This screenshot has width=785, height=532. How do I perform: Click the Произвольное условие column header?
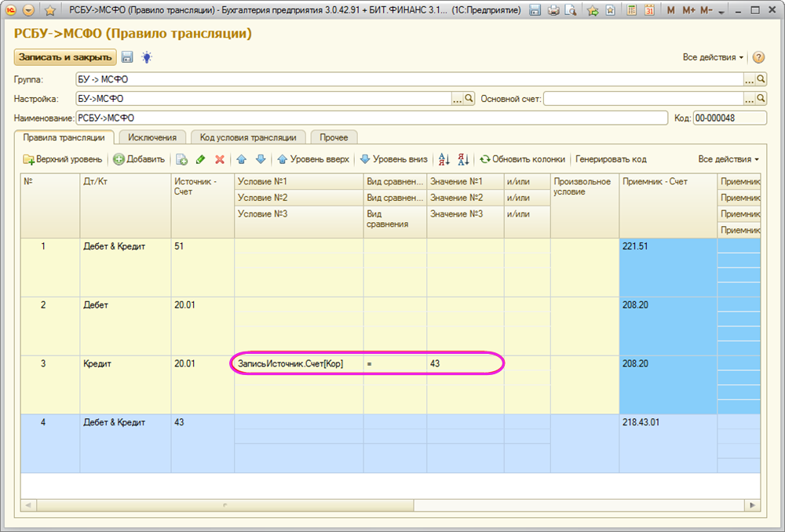(585, 206)
